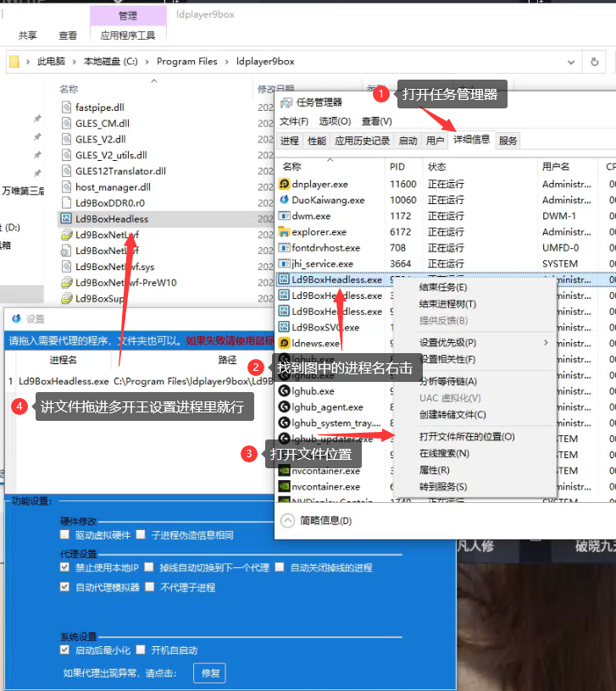616x691 pixels.
Task: Expand breadcrumb chevron after 本地磁盘 (C:)
Action: coord(147,62)
